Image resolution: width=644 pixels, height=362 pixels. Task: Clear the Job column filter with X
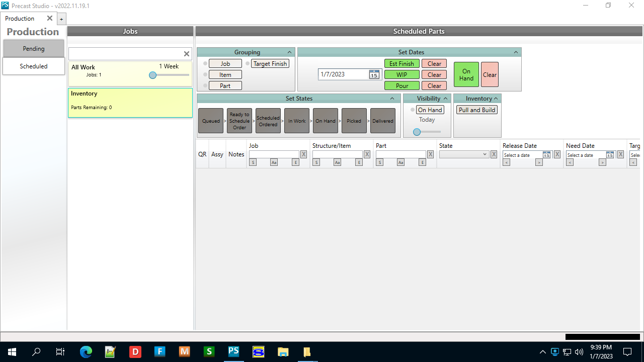pyautogui.click(x=303, y=154)
